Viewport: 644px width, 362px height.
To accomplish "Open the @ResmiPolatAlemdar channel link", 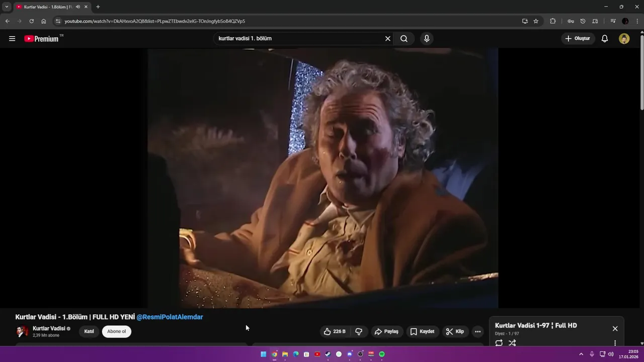I will pyautogui.click(x=170, y=317).
